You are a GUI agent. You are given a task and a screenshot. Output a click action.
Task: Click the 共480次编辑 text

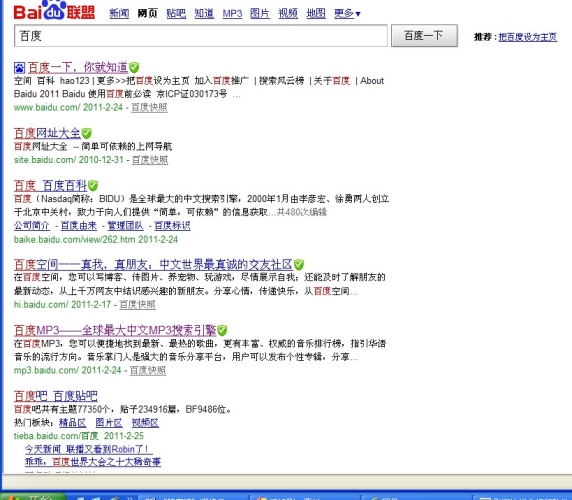[302, 212]
